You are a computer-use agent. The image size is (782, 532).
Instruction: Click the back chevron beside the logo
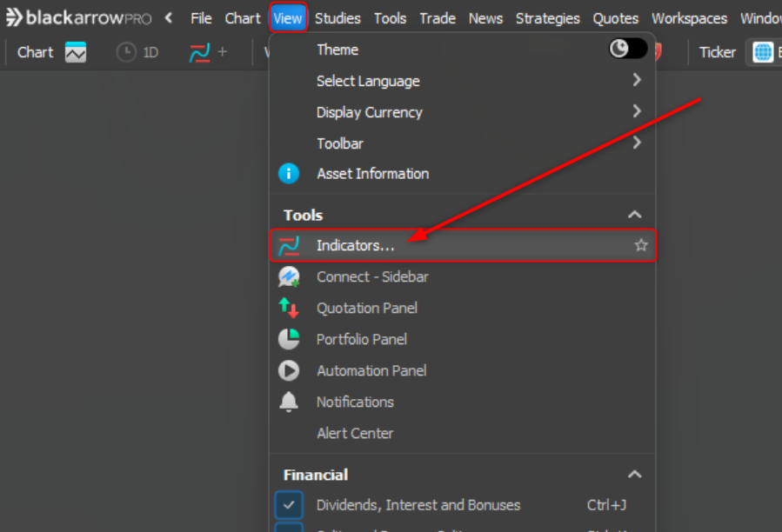(169, 18)
